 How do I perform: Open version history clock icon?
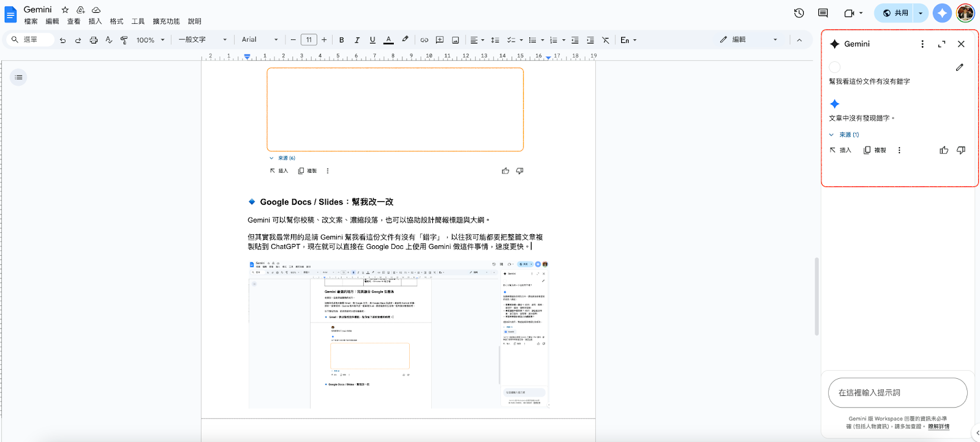click(799, 13)
